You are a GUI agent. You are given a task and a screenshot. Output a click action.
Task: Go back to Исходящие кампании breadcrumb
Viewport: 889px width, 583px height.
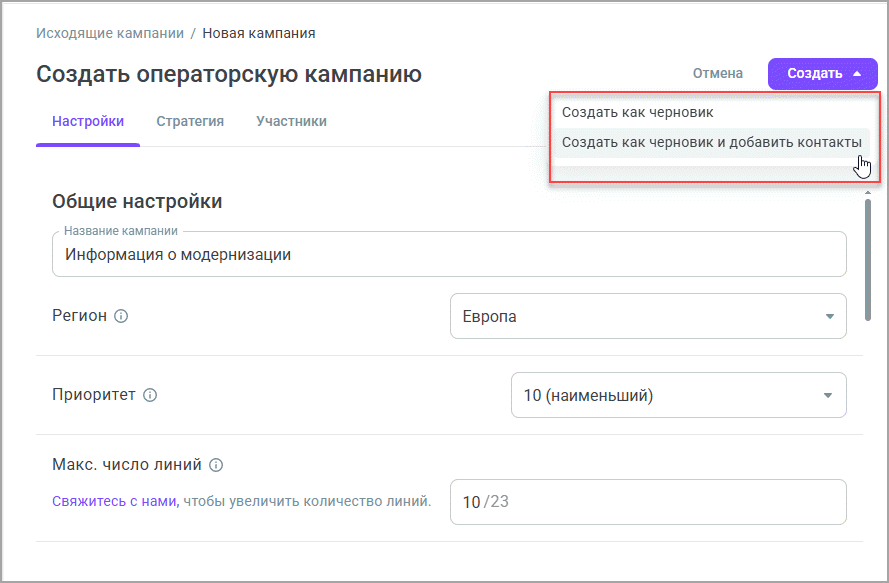point(110,33)
